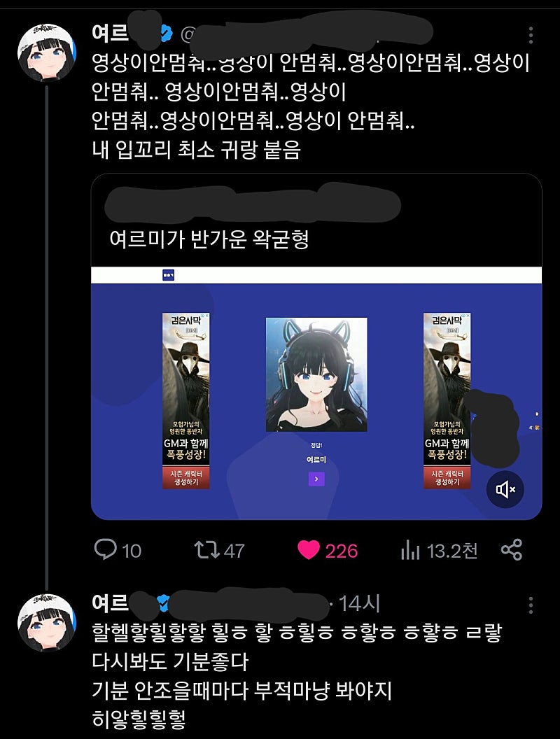Click the 14시 timestamp on the reply
The image size is (560, 739).
point(359,604)
